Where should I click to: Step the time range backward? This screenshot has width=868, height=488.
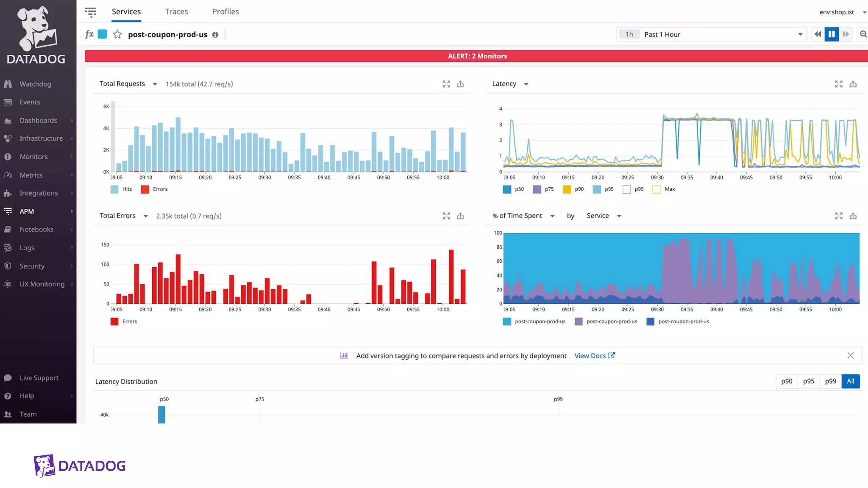tap(818, 34)
